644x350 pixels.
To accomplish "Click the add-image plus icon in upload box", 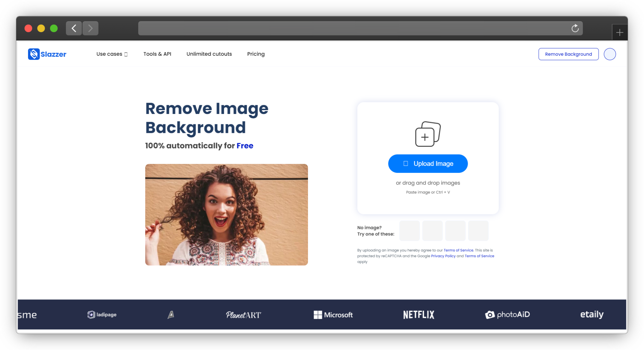I will click(x=428, y=134).
